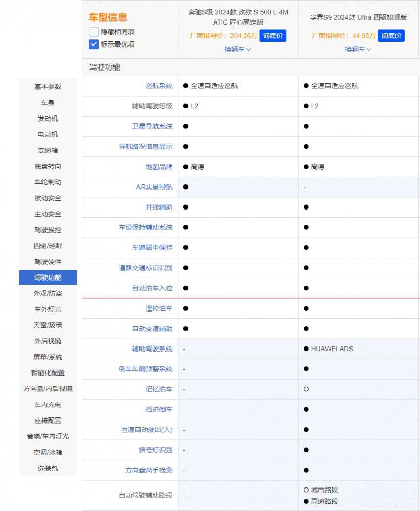Click the 辅助驾驶系统 parameter name
This screenshot has height=511, width=420.
(152, 349)
